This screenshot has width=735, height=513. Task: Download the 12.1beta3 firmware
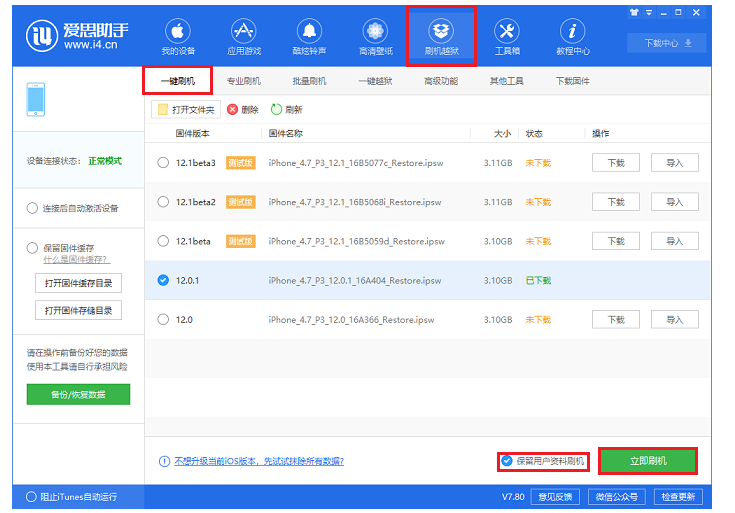pos(616,163)
